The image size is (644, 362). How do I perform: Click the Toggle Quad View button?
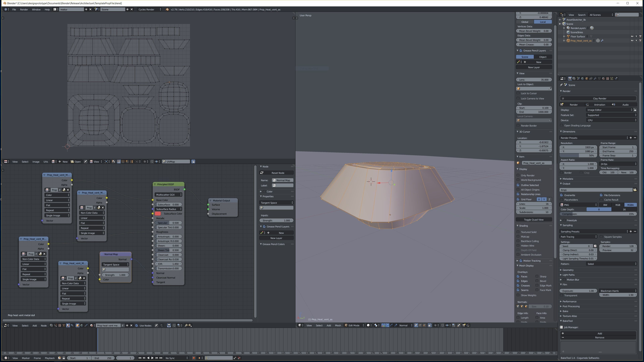click(533, 220)
